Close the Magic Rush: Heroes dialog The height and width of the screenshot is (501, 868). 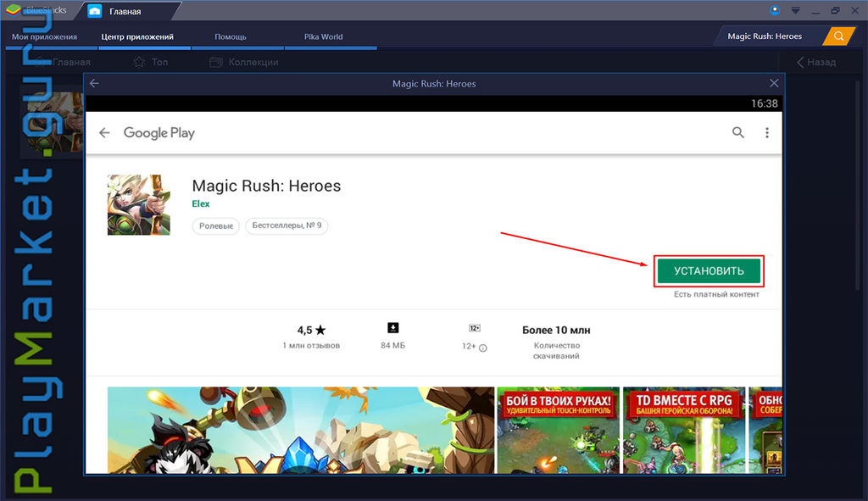[774, 83]
